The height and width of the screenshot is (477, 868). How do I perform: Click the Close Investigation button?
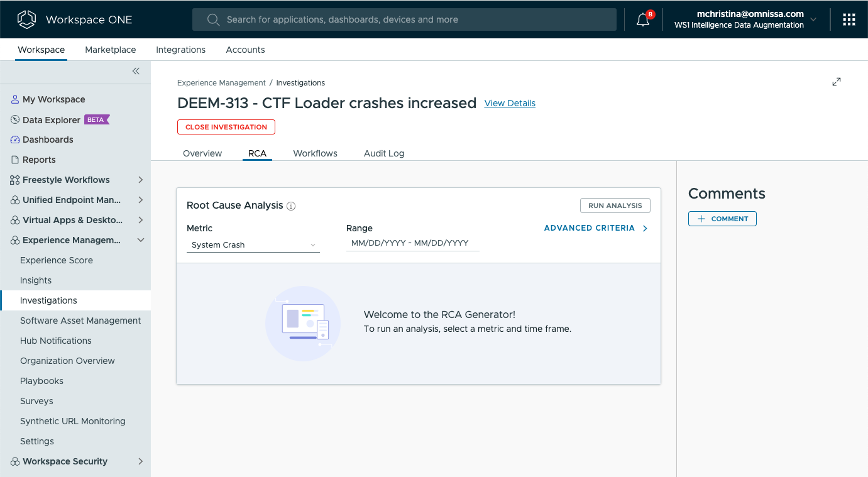point(226,127)
